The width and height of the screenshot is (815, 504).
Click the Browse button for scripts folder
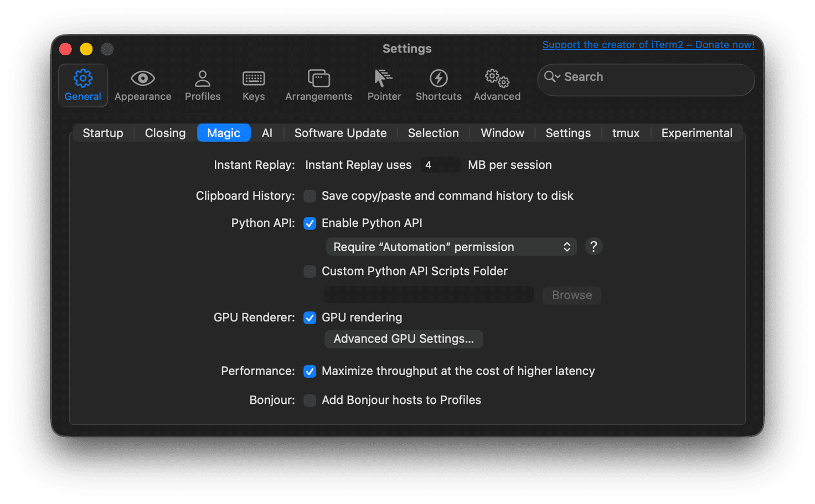(x=571, y=295)
